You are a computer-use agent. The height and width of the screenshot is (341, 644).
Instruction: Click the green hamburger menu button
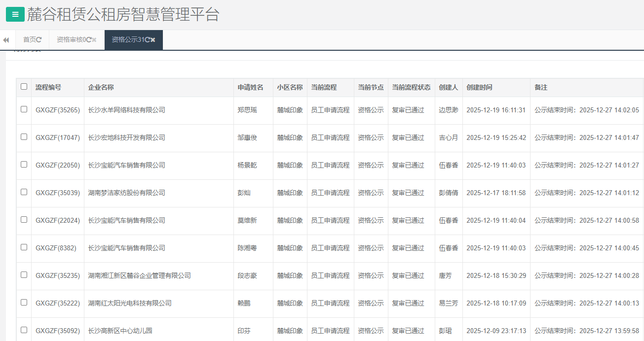(15, 14)
